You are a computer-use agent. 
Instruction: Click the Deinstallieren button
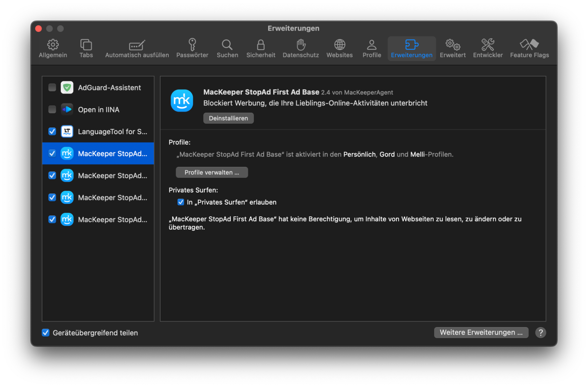tap(228, 118)
